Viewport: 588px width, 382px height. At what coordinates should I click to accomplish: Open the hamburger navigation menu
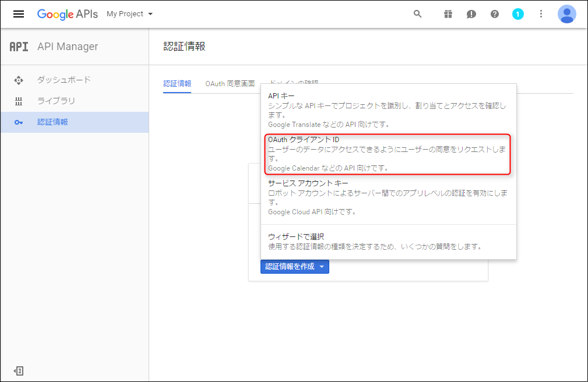point(19,14)
